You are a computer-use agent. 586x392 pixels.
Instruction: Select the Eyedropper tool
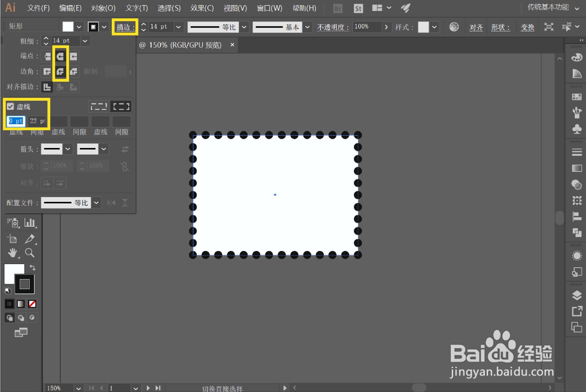pos(30,239)
